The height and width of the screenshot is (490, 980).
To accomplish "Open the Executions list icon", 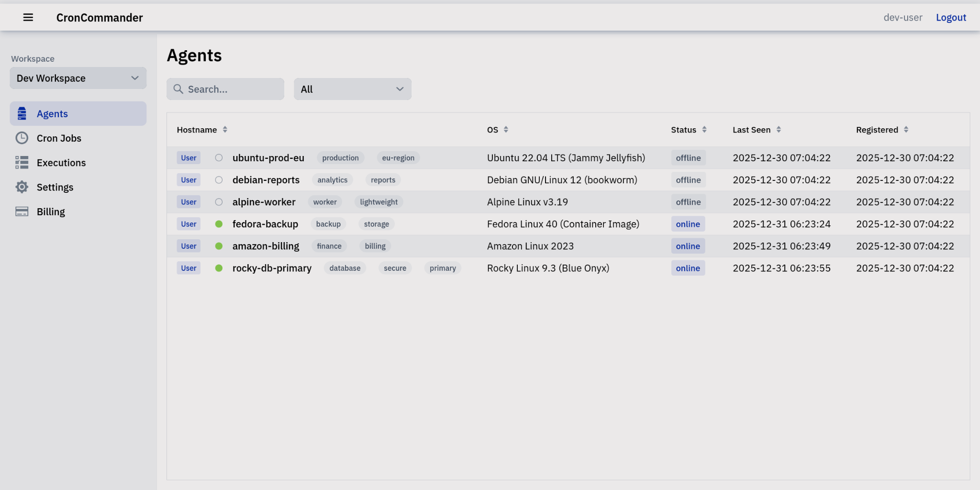I will click(x=22, y=162).
